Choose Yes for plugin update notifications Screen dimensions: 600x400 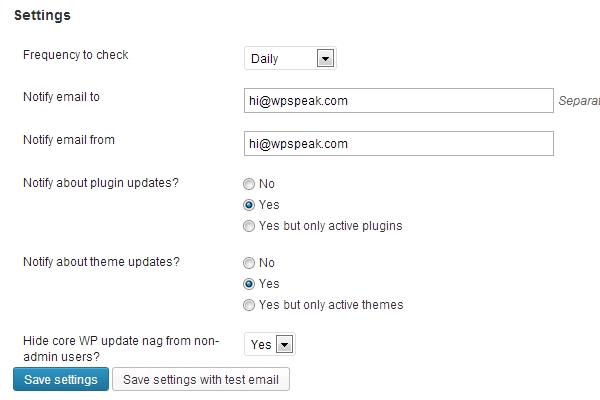pyautogui.click(x=249, y=205)
